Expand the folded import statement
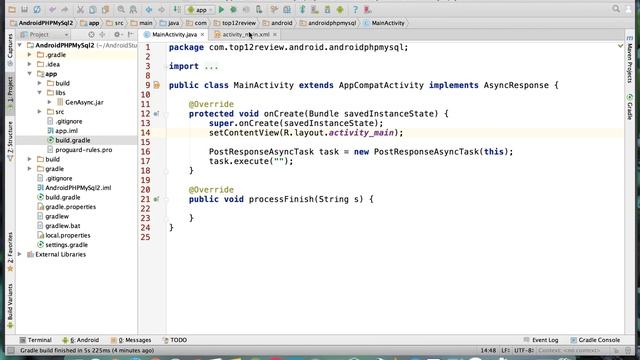 (211, 66)
